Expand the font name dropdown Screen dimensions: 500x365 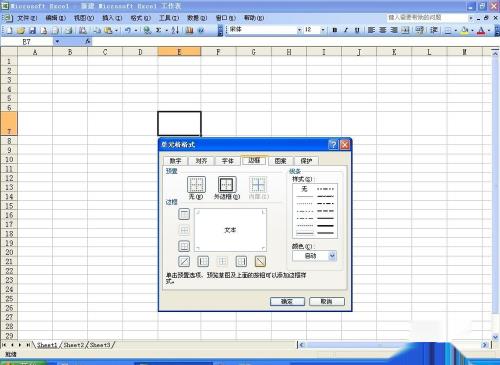point(299,30)
